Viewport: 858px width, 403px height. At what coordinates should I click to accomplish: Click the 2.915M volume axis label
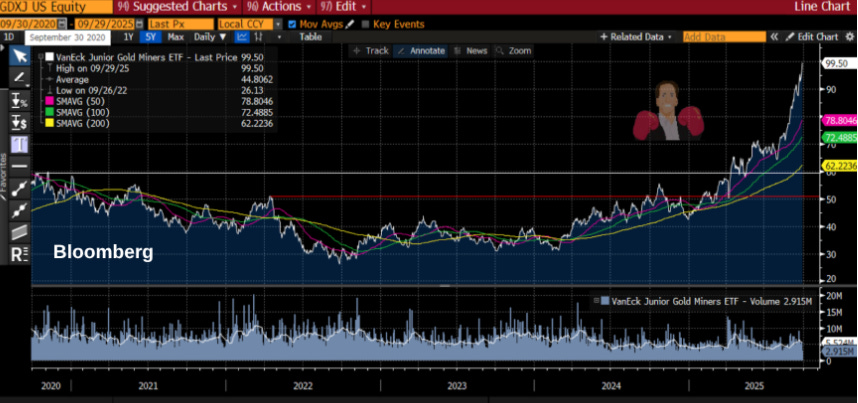point(838,352)
